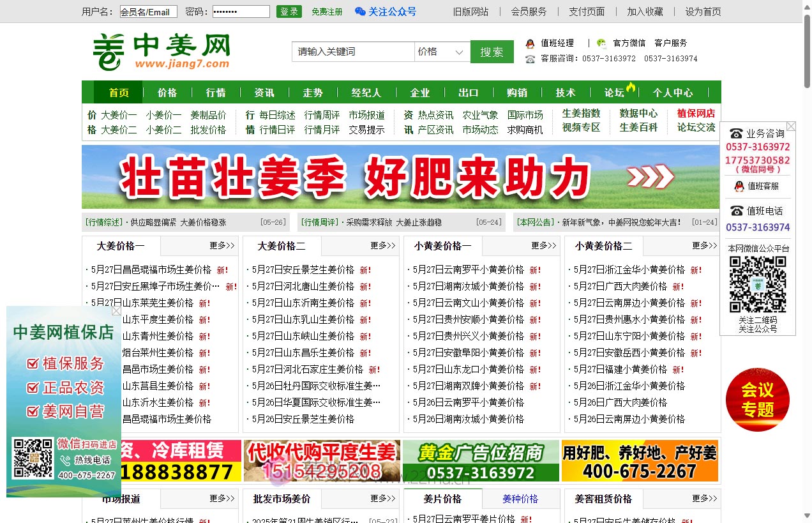The width and height of the screenshot is (812, 523).
Task: Open the 免费注册 registration link
Action: [326, 11]
